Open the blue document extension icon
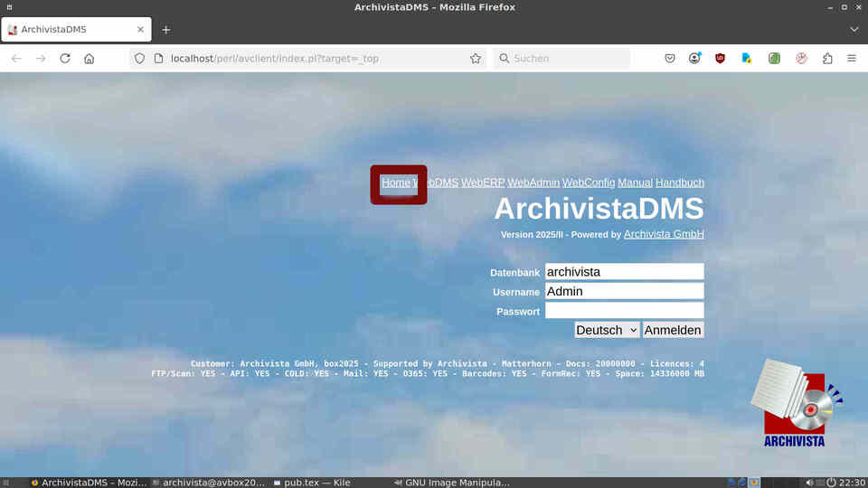 tap(746, 58)
